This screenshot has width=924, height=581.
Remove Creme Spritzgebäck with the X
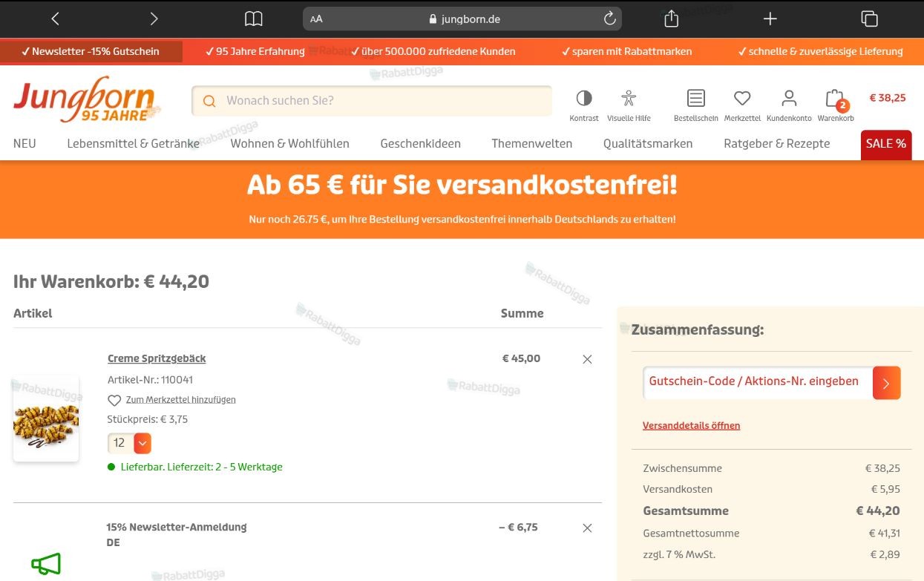tap(587, 359)
